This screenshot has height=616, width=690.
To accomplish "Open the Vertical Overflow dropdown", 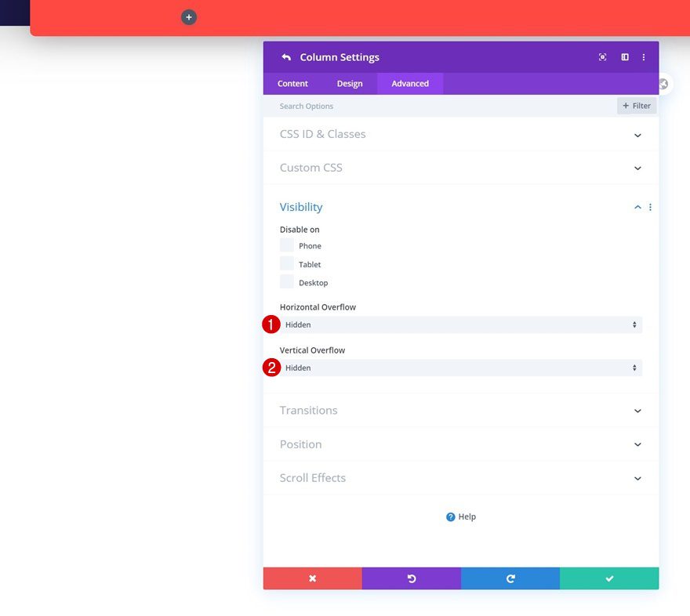I will pyautogui.click(x=461, y=368).
